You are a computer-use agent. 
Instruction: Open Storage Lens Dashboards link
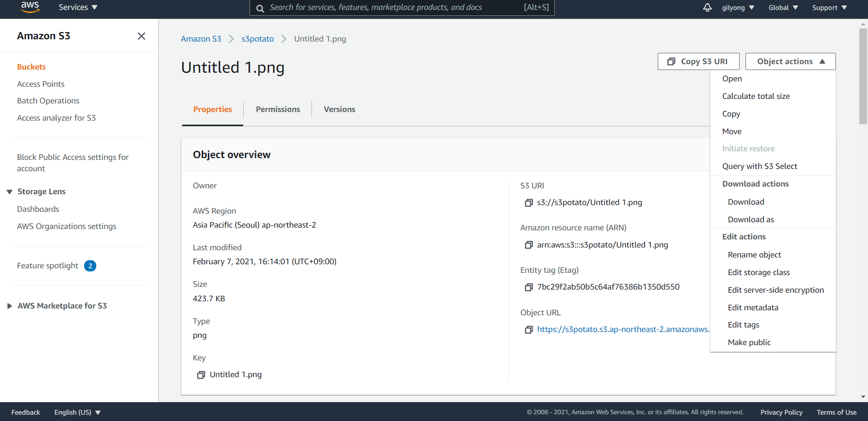click(38, 209)
